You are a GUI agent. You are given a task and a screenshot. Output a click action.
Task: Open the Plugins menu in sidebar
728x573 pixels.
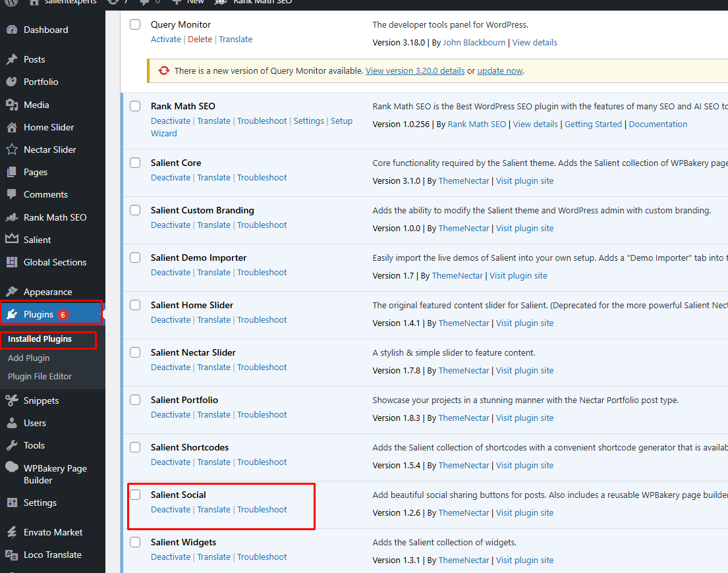click(x=38, y=314)
